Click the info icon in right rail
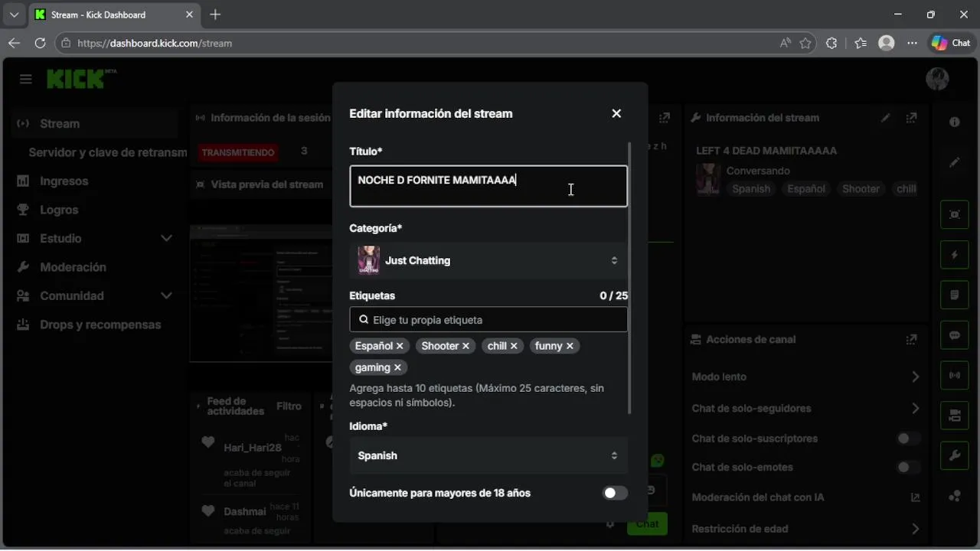Screen dimensions: 980x551 point(955,122)
